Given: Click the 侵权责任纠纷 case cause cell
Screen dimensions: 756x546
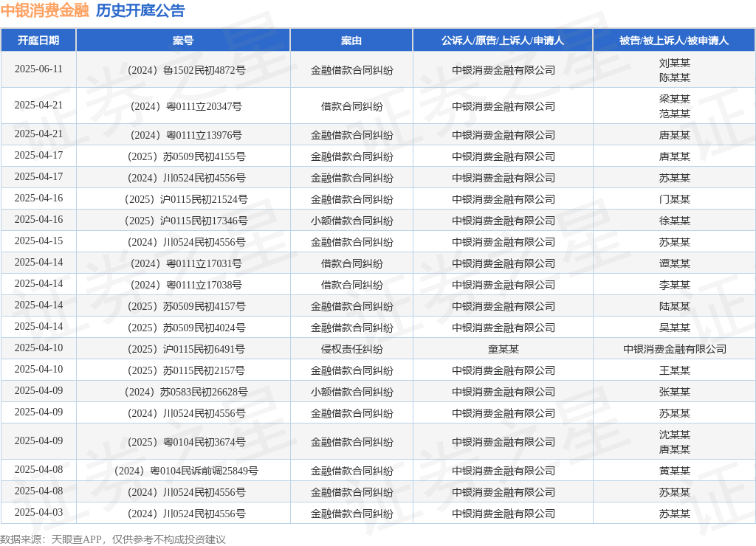Looking at the screenshot, I should 351,349.
